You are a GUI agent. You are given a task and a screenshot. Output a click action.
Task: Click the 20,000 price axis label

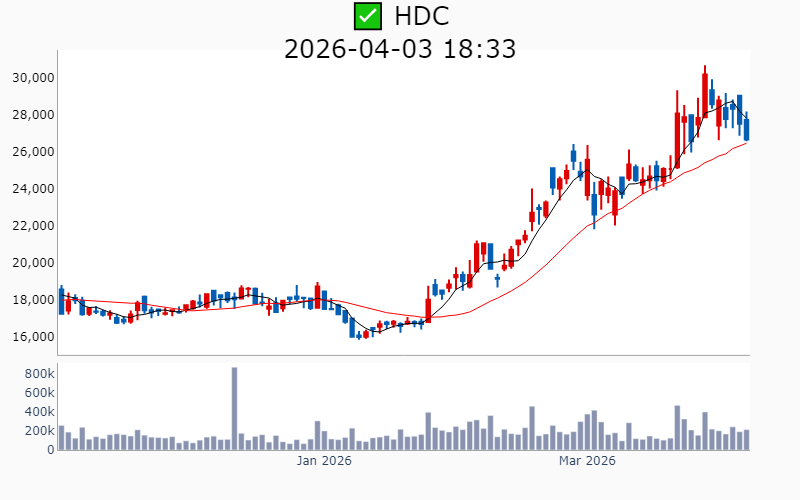pyautogui.click(x=33, y=263)
